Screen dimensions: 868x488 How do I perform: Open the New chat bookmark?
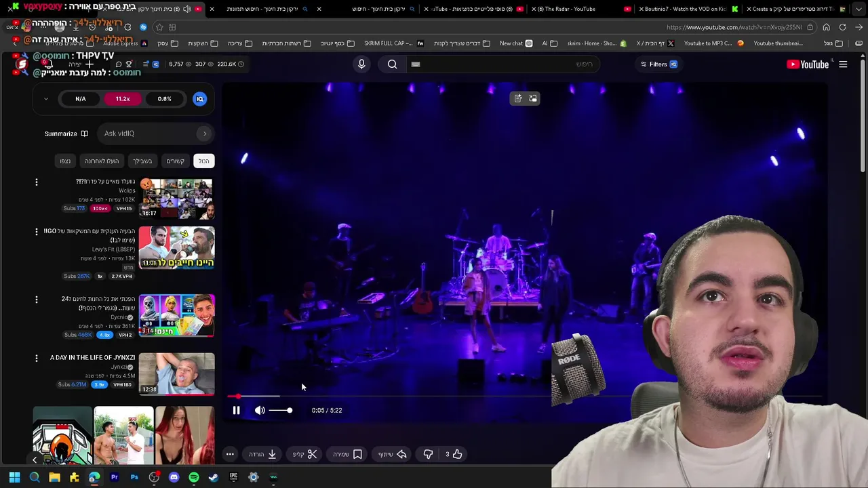516,43
